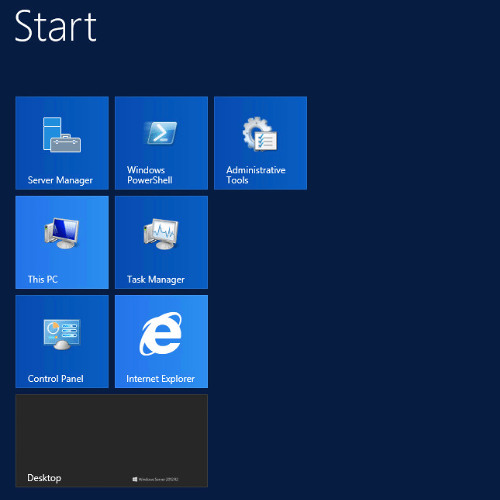The image size is (500, 500).
Task: Switch to the Desktop tile
Action: (111, 441)
